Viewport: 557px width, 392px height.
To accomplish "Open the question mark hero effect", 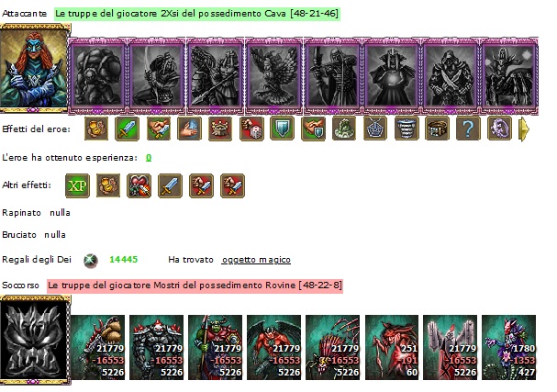I will point(468,129).
